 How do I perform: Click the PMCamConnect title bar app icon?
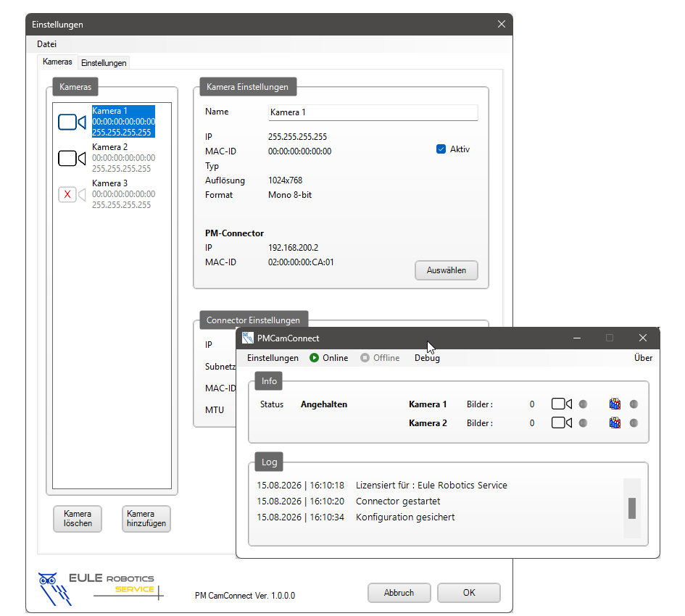(x=248, y=338)
